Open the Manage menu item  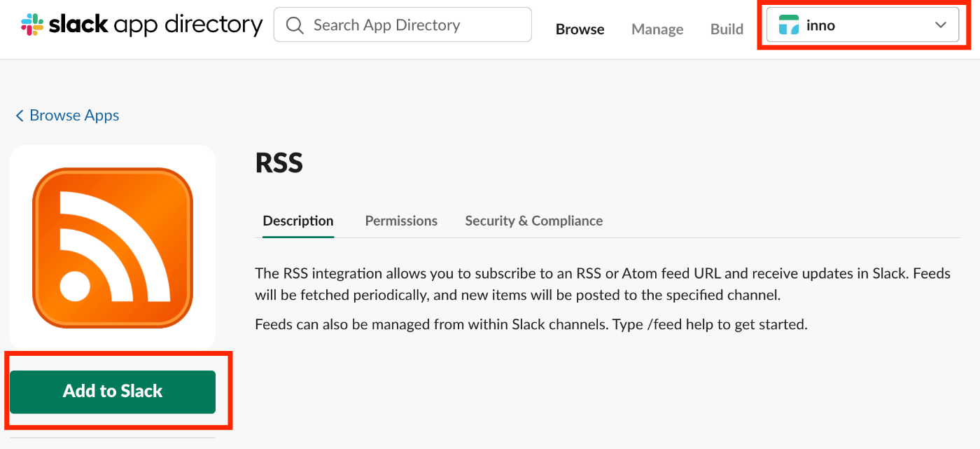coord(657,29)
